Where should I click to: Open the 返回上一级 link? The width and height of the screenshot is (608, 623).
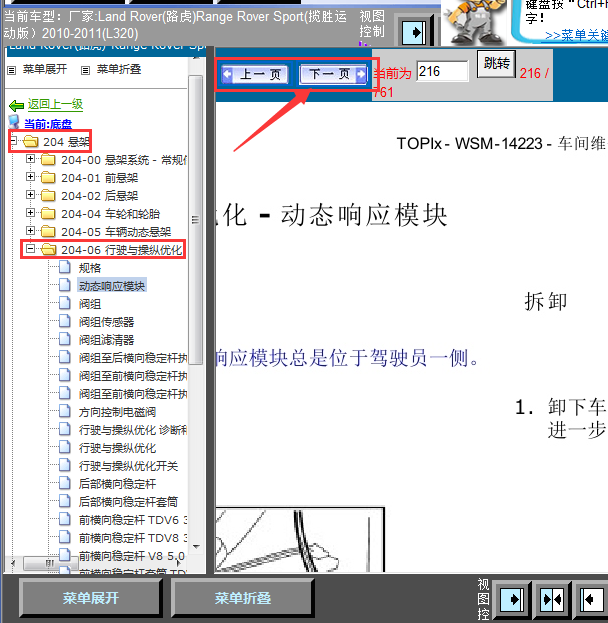(x=55, y=104)
